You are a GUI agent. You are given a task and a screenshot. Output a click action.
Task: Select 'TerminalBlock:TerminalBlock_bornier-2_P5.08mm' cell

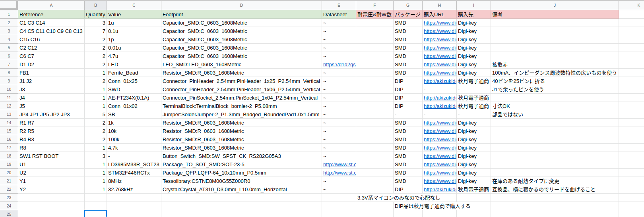pos(241,106)
